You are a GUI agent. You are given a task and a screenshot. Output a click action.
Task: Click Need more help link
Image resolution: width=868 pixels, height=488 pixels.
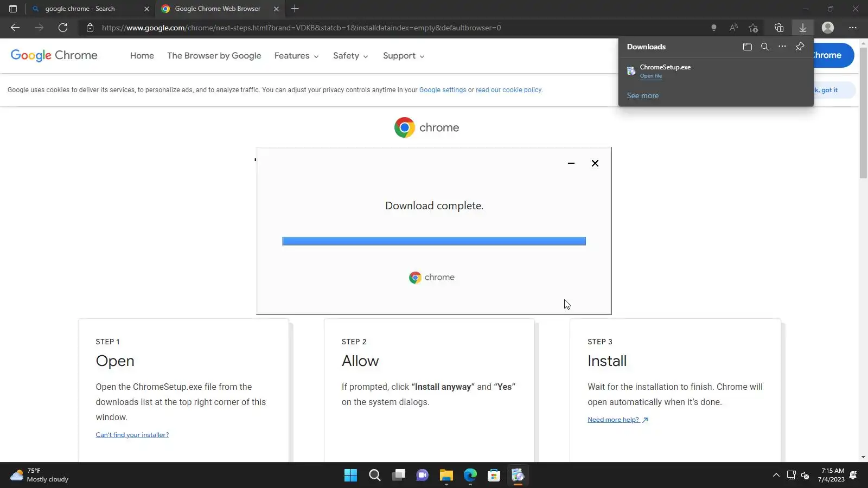pyautogui.click(x=618, y=420)
